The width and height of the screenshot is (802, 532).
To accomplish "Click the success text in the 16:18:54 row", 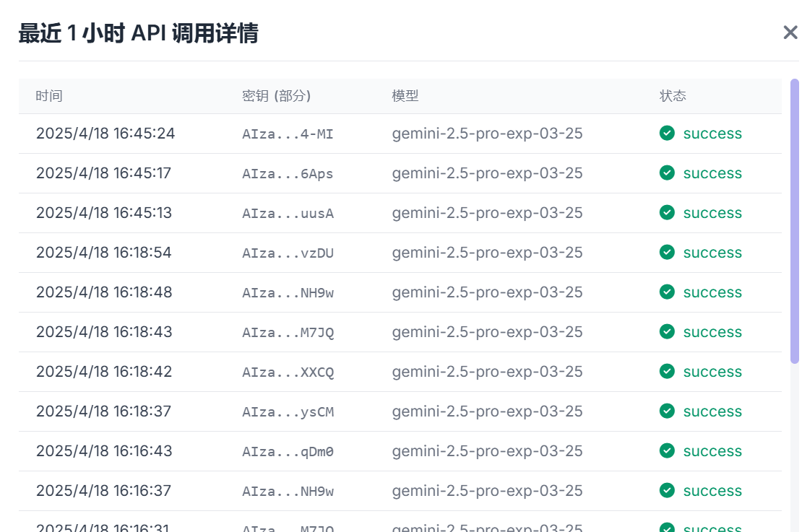I will click(712, 253).
